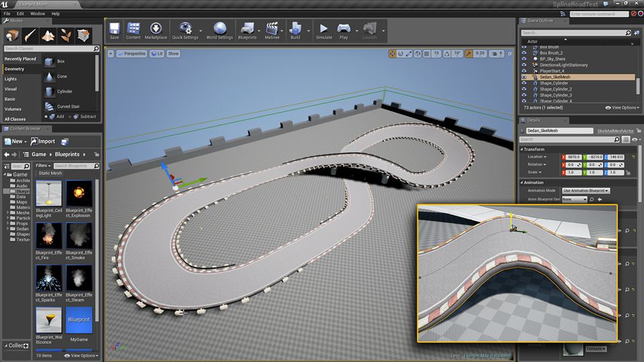The height and width of the screenshot is (362, 644).
Task: Click the Curved Stair geometry icon
Action: 49,107
